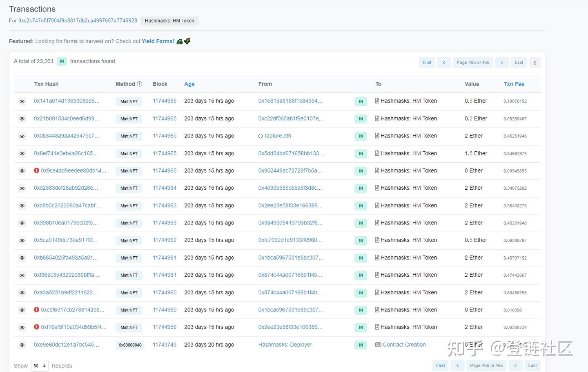Open the Yield Farms! featured link
This screenshot has width=588, height=372.
click(158, 41)
